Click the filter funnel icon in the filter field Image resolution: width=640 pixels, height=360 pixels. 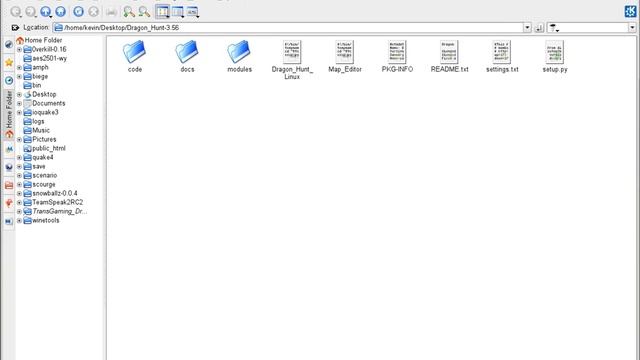553,28
